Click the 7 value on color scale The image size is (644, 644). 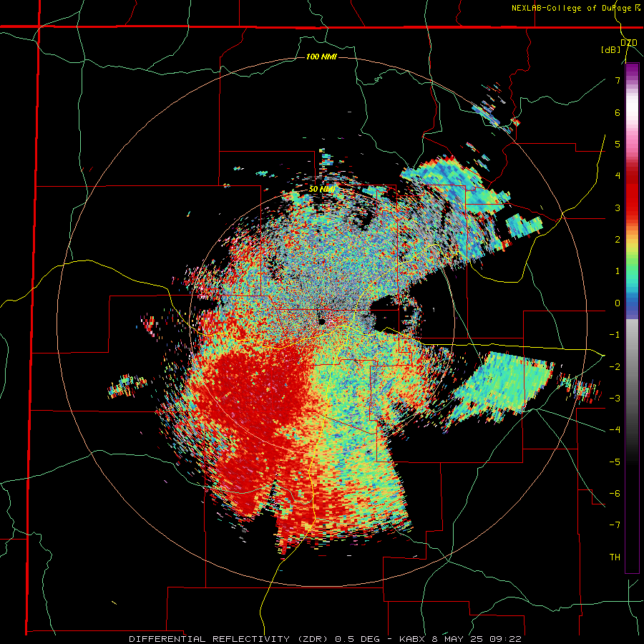[618, 80]
